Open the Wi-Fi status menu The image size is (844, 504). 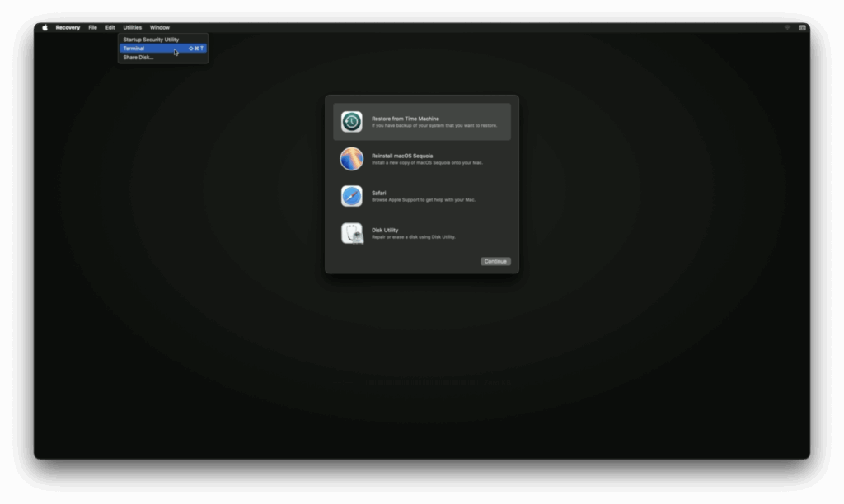click(787, 27)
